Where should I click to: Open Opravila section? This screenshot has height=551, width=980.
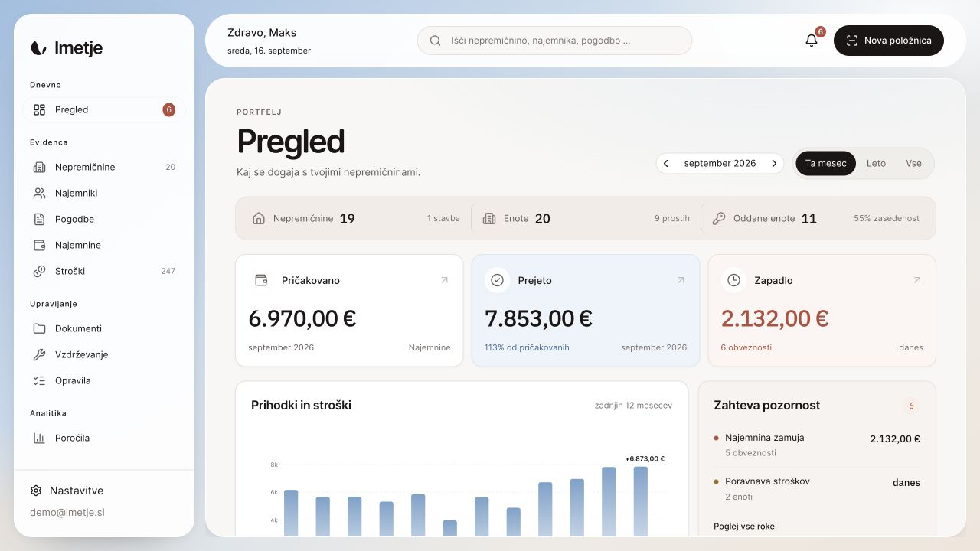[104, 380]
